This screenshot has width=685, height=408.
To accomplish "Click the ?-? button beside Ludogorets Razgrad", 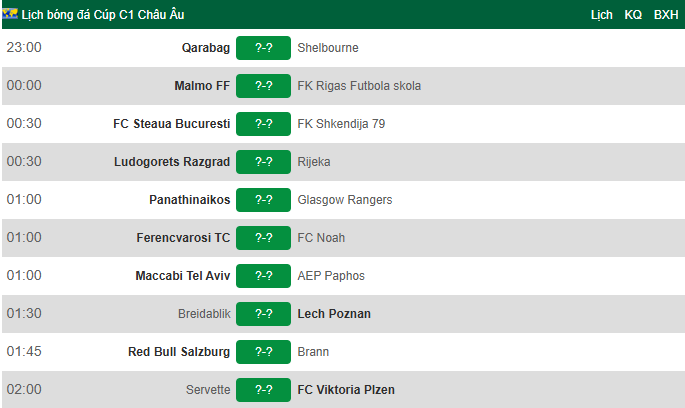I will pyautogui.click(x=263, y=162).
